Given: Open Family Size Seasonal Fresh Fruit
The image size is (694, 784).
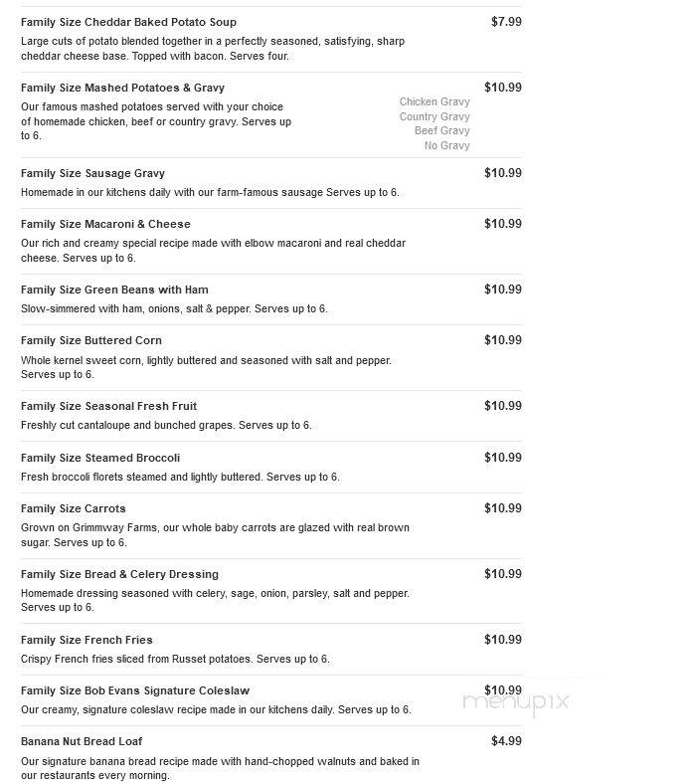Looking at the screenshot, I should pos(109,406).
